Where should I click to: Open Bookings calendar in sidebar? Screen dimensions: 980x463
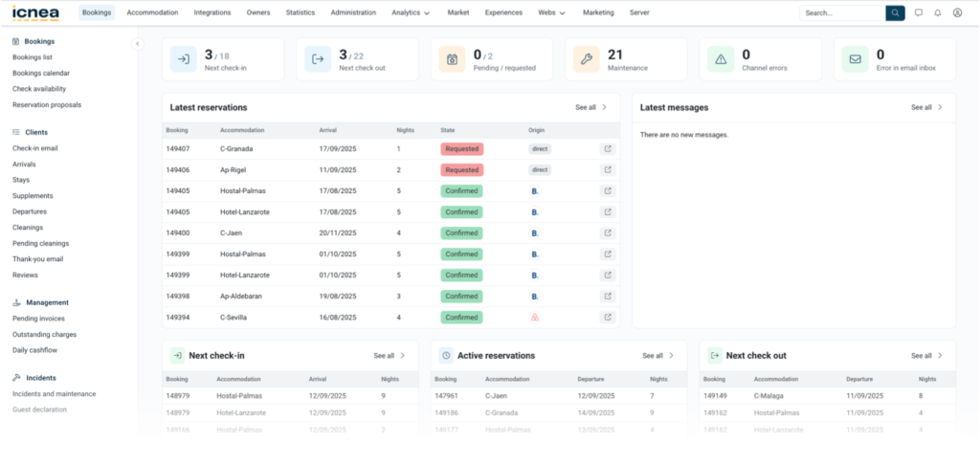[x=41, y=73]
